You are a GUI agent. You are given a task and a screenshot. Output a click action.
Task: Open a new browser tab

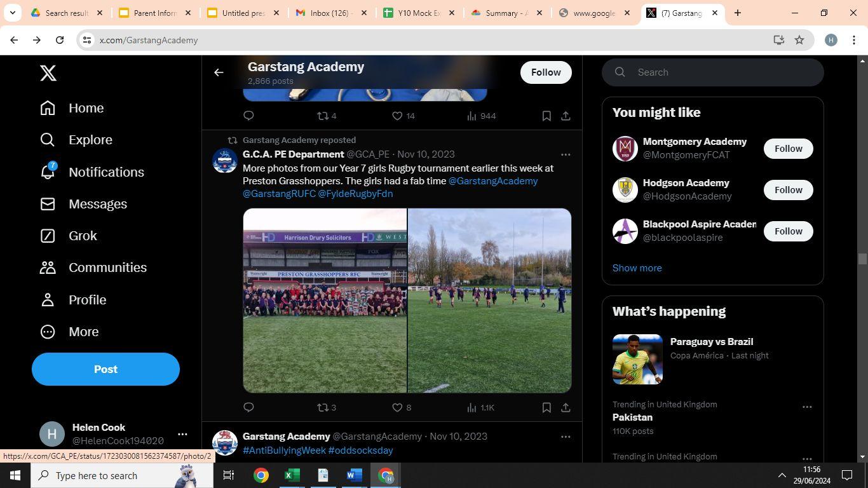pyautogui.click(x=738, y=13)
